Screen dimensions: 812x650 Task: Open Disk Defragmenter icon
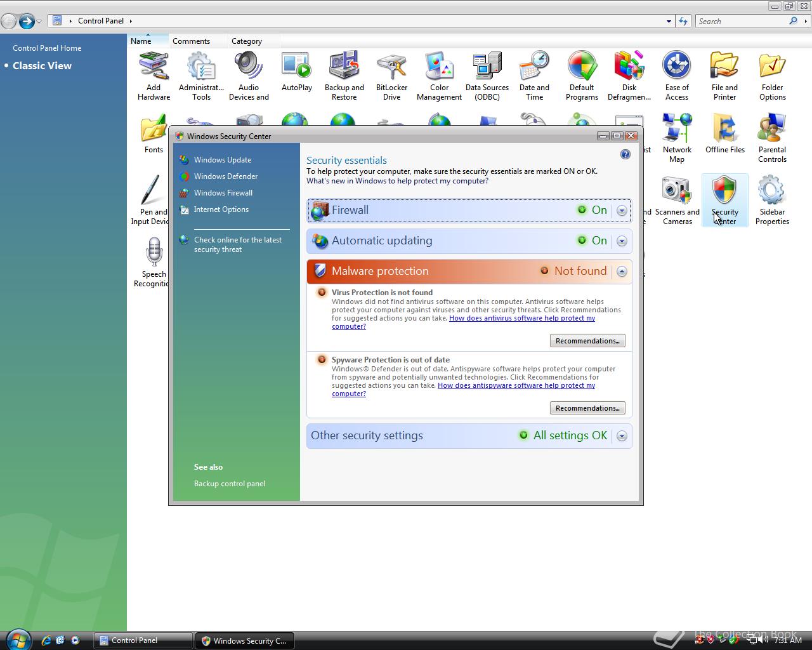click(629, 76)
